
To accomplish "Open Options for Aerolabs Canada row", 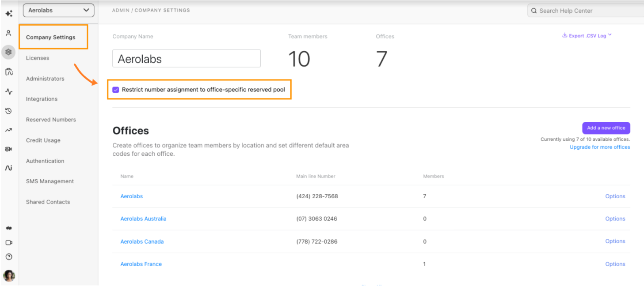I will coord(615,241).
